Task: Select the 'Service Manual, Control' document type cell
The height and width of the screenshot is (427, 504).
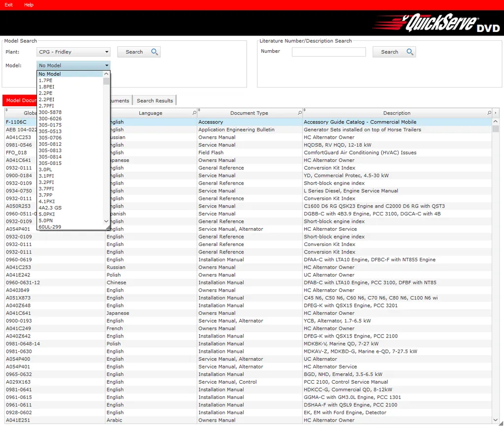Action: [227, 382]
